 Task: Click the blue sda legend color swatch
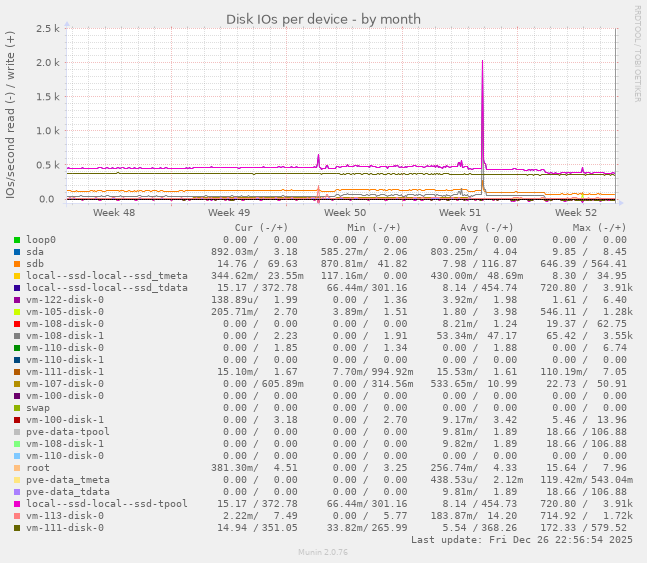click(17, 252)
